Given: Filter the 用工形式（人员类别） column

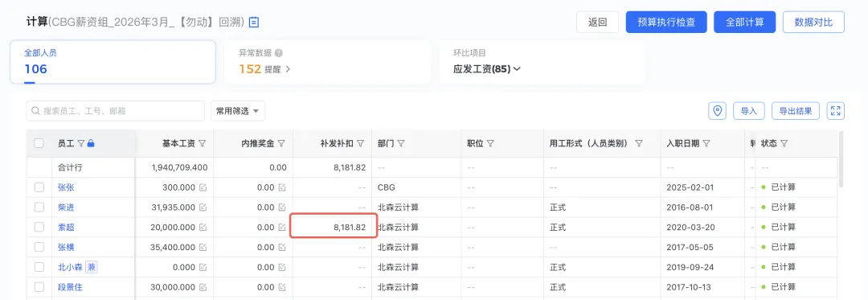Looking at the screenshot, I should click(639, 143).
